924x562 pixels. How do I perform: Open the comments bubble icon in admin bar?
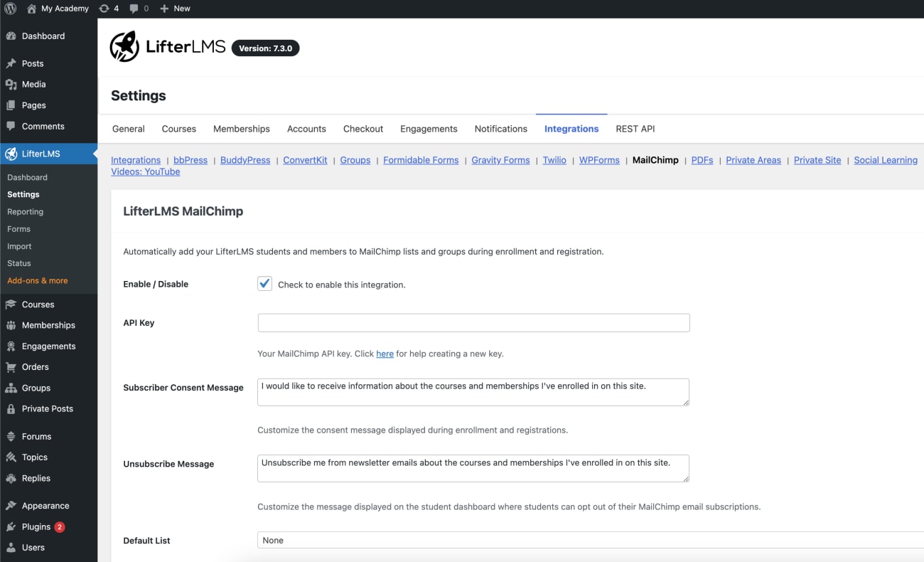[134, 9]
